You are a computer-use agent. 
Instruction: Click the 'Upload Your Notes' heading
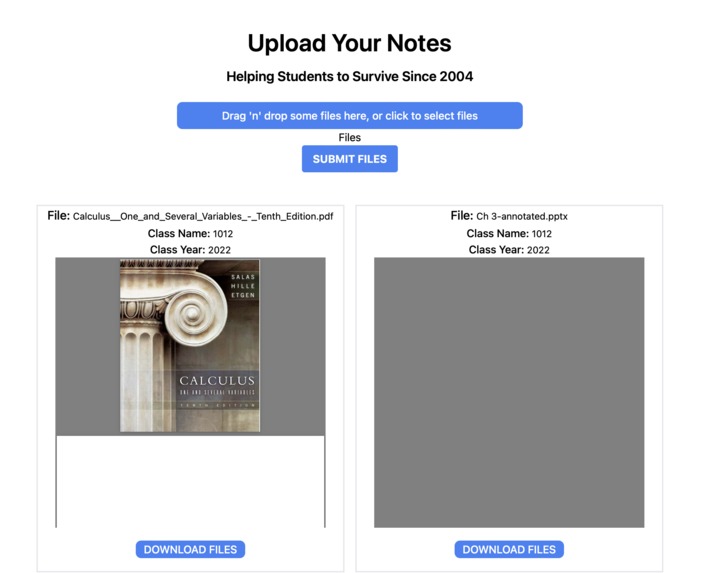[x=349, y=43]
